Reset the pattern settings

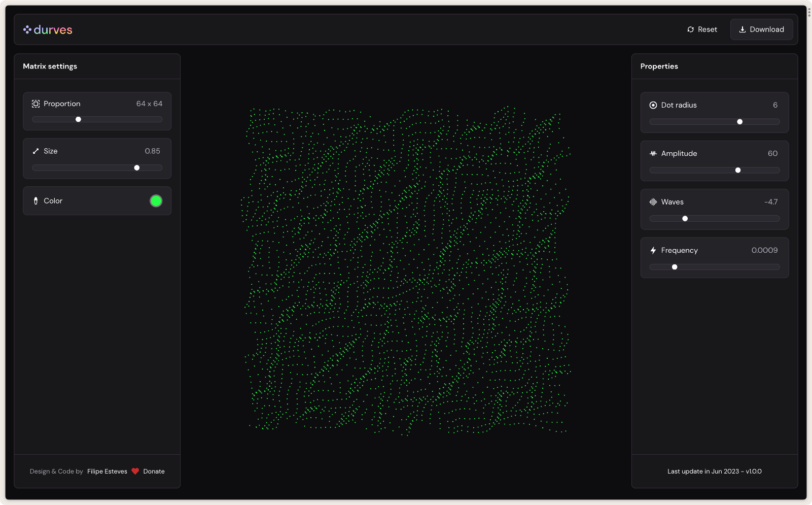pyautogui.click(x=702, y=29)
